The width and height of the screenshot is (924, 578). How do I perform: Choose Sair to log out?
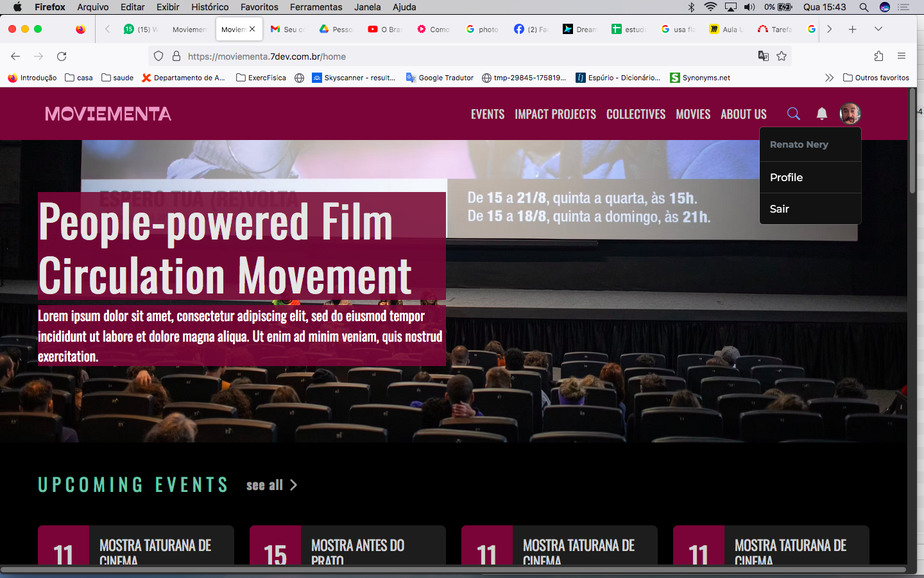coord(779,209)
